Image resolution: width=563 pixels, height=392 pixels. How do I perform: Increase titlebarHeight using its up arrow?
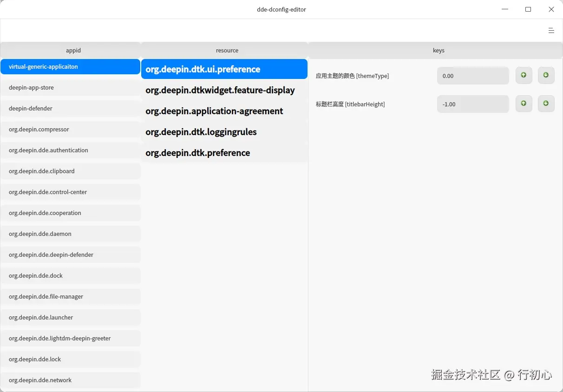pyautogui.click(x=524, y=104)
